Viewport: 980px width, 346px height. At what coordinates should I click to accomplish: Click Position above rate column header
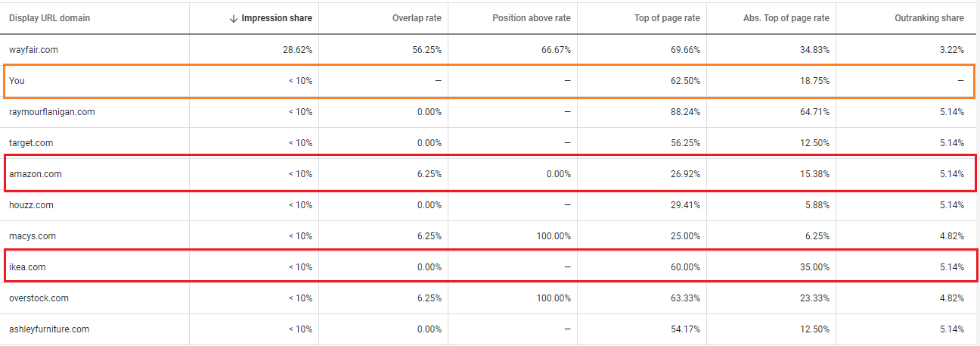coord(532,18)
